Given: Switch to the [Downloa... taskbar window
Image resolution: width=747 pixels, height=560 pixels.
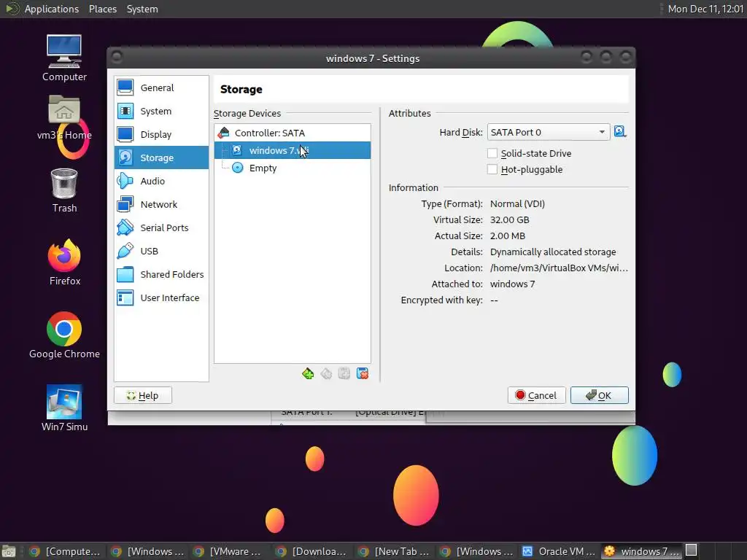Looking at the screenshot, I should pyautogui.click(x=311, y=551).
